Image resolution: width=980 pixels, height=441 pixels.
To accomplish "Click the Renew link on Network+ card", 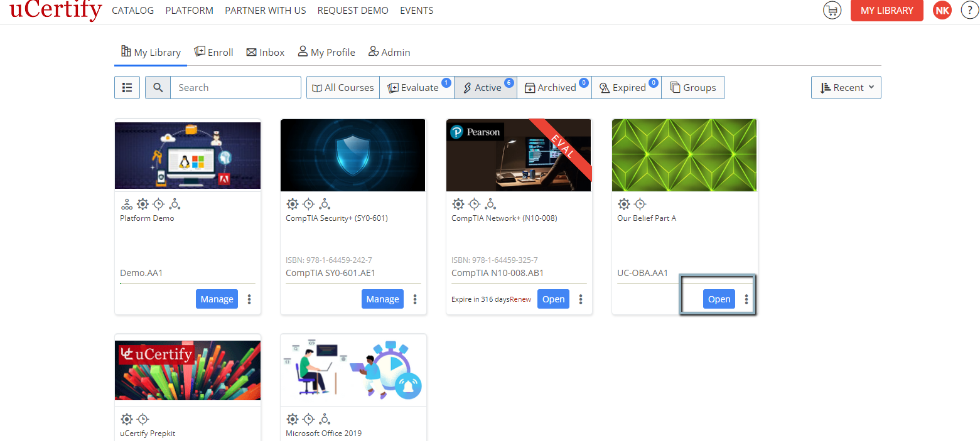I will [520, 299].
